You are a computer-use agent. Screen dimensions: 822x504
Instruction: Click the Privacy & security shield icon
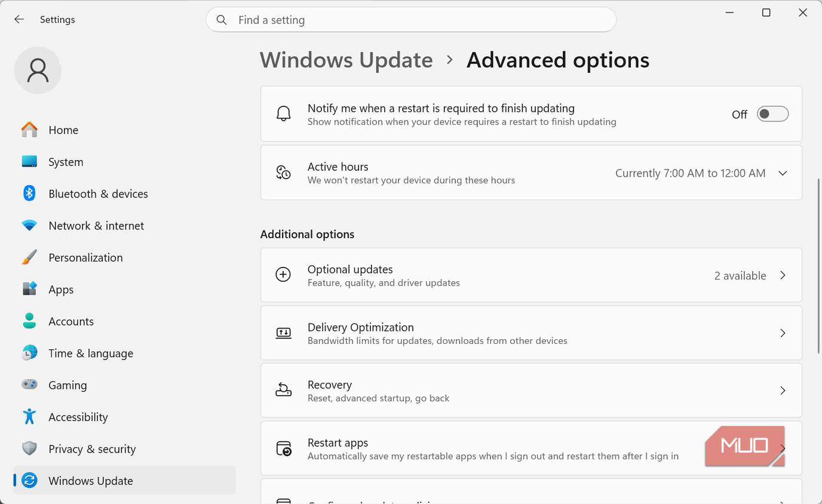coord(29,448)
